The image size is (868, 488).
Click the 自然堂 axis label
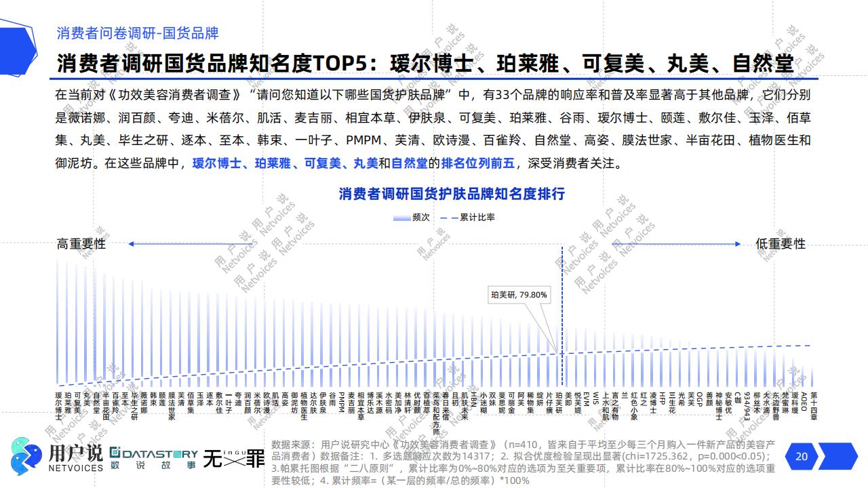click(96, 403)
